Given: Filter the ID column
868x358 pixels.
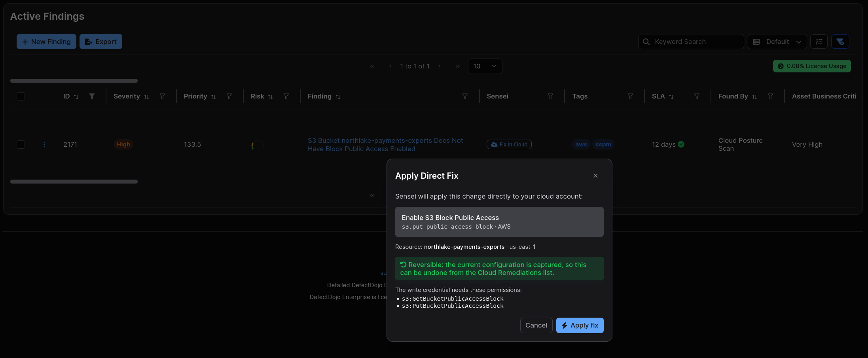Looking at the screenshot, I should tap(92, 96).
